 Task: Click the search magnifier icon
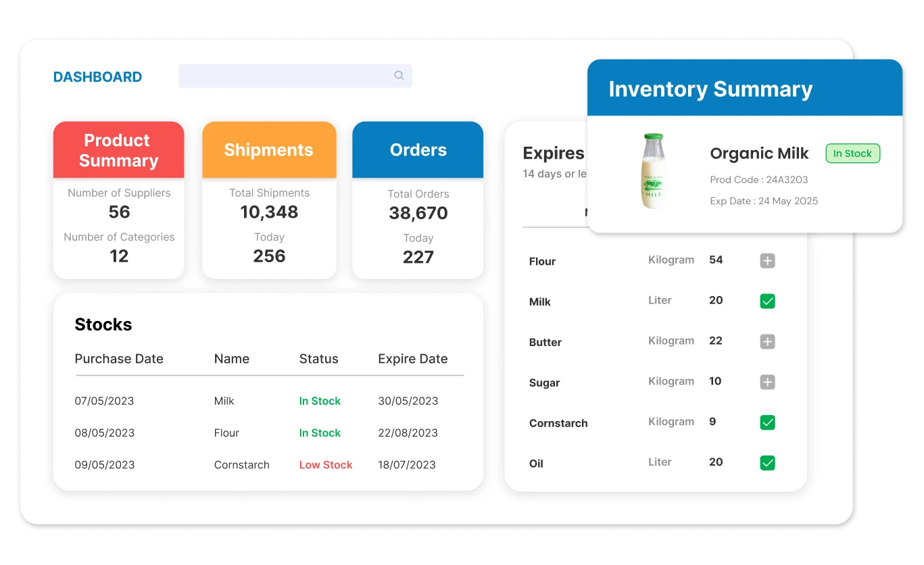pyautogui.click(x=399, y=76)
